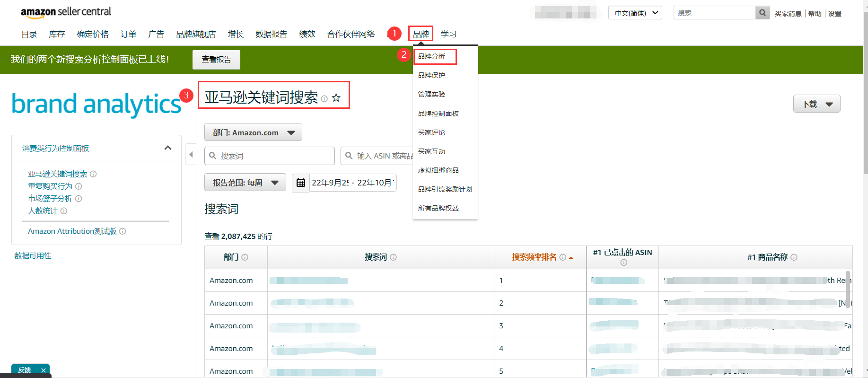Viewport: 868px width, 378px height.
Task: Open the 广告 menu
Action: 156,34
